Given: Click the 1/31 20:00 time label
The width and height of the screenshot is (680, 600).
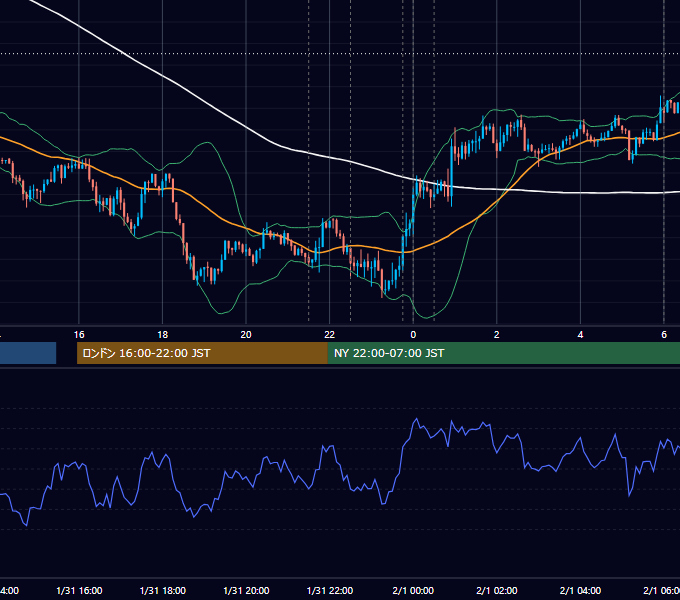Looking at the screenshot, I should (x=246, y=590).
